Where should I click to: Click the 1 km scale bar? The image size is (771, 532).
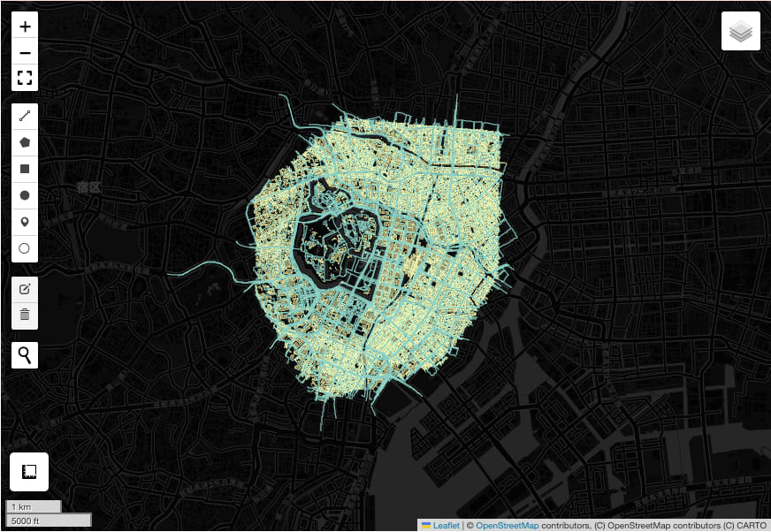[x=34, y=506]
